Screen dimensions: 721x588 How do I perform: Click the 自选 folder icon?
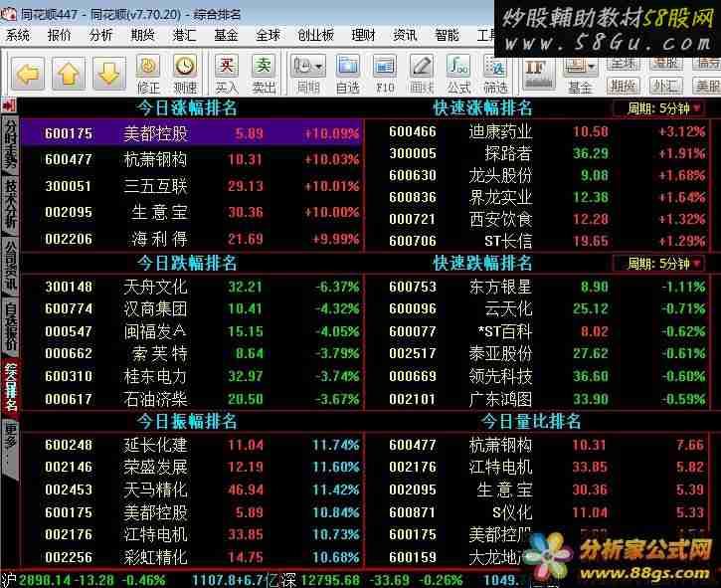348,74
